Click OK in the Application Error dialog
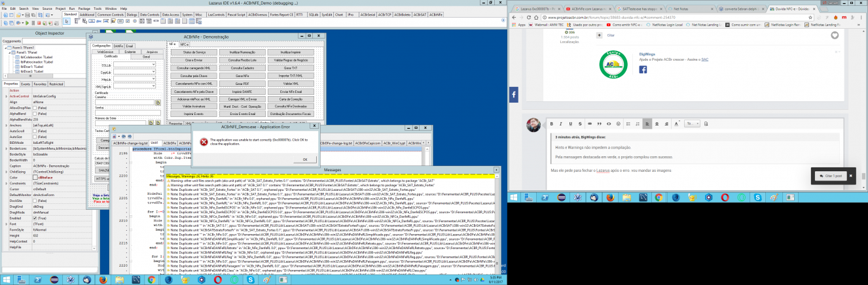Screen dimensions: 868x285 tap(304, 159)
